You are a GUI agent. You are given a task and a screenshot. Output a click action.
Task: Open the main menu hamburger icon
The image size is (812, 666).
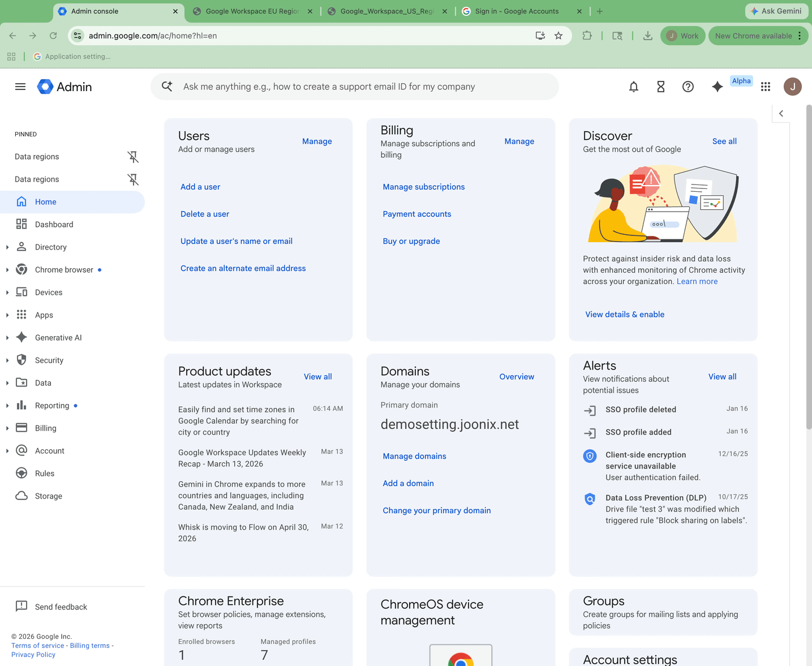[20, 87]
